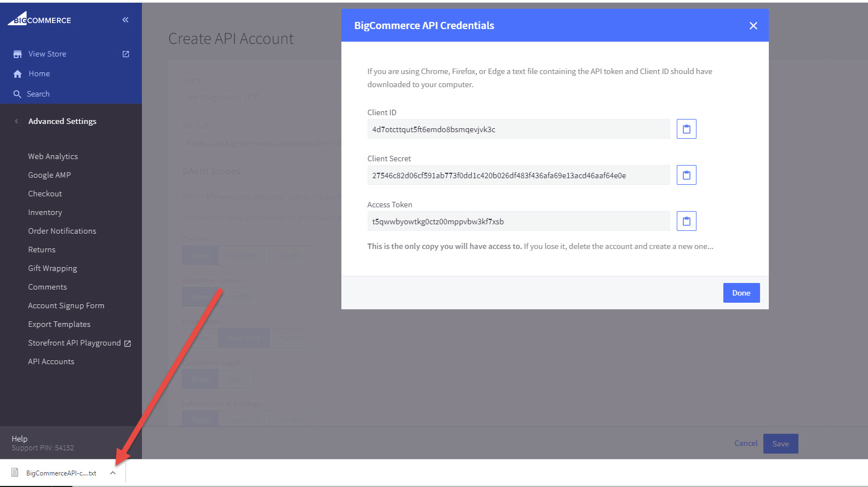Viewport: 868px width, 487px height.
Task: Open Inventory settings
Action: point(45,212)
